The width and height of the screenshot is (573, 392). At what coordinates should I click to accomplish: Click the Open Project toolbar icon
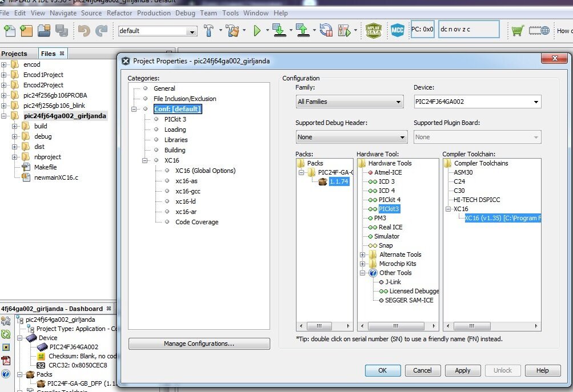coord(44,31)
